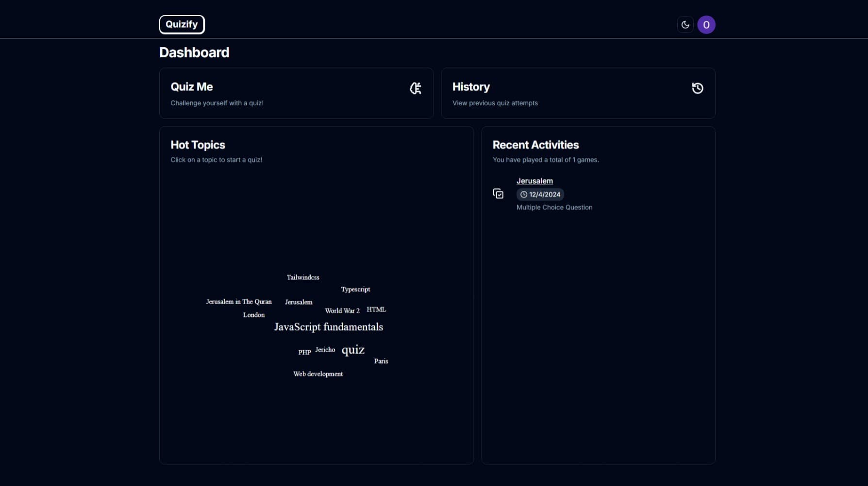Choose the Web development topic
Screen dimensions: 868x486
click(317, 374)
